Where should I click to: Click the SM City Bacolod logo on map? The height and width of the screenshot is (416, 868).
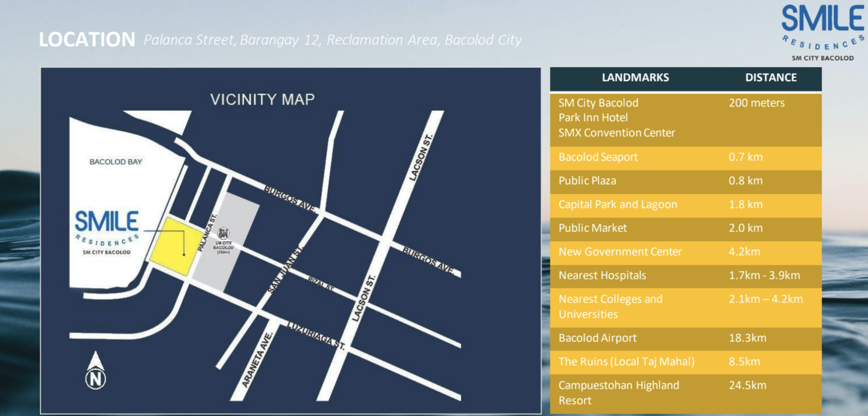[223, 240]
